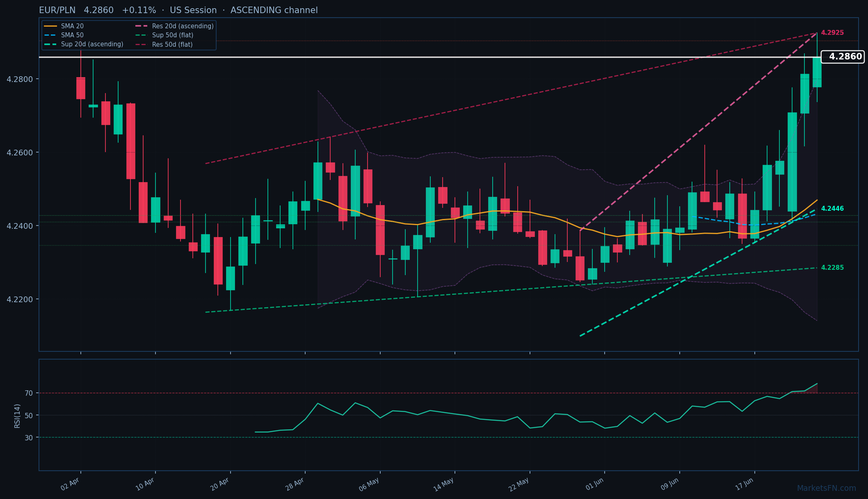This screenshot has width=868, height=499.
Task: Click the 02 Apr date label
Action: 70,484
